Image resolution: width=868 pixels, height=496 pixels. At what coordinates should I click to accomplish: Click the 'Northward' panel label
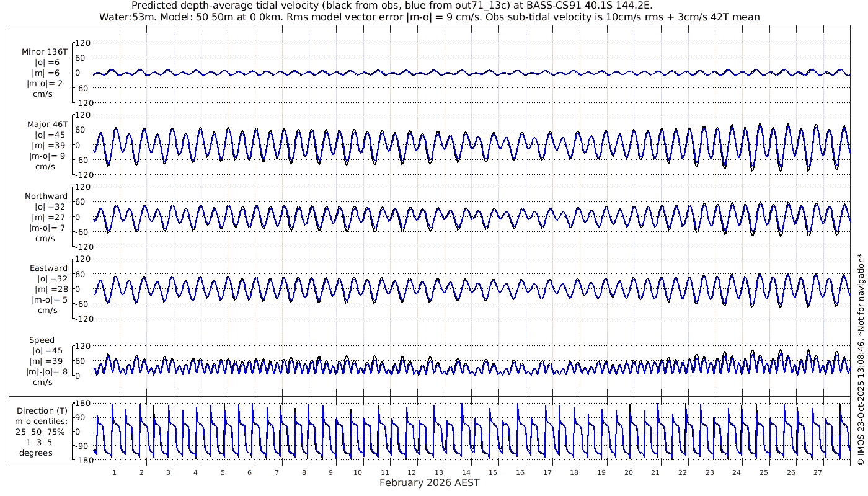[x=46, y=196]
